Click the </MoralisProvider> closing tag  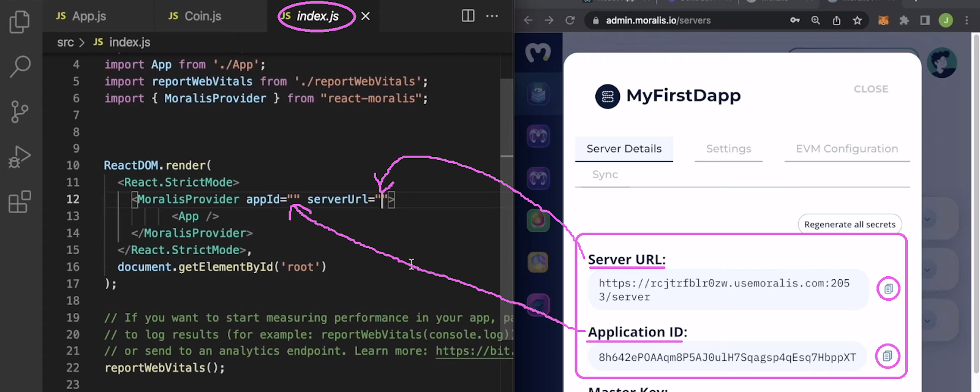[192, 233]
